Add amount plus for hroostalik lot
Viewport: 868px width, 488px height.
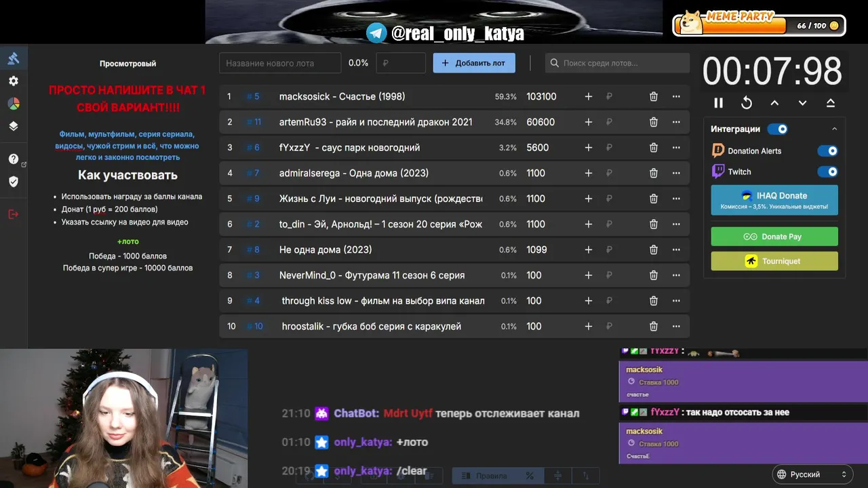coord(589,327)
